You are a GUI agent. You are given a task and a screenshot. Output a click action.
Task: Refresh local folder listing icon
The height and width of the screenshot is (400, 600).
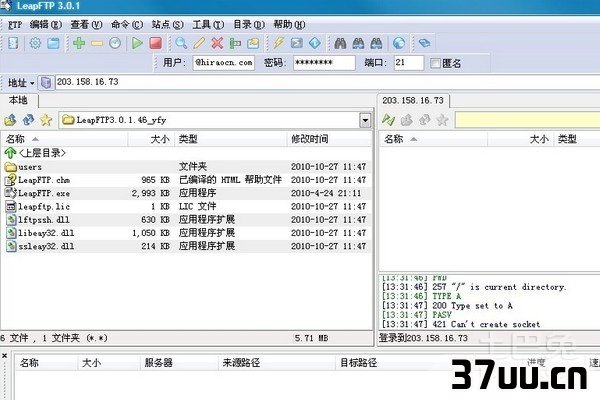(28, 120)
